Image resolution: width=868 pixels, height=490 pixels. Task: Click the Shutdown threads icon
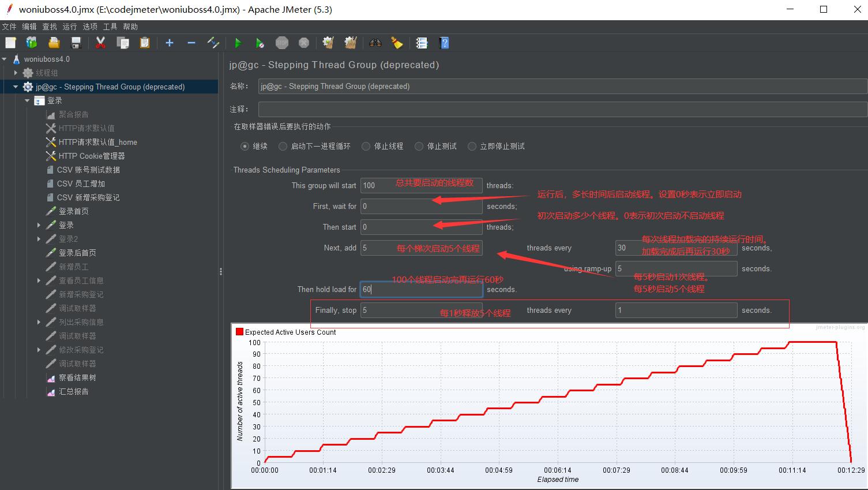pyautogui.click(x=304, y=43)
